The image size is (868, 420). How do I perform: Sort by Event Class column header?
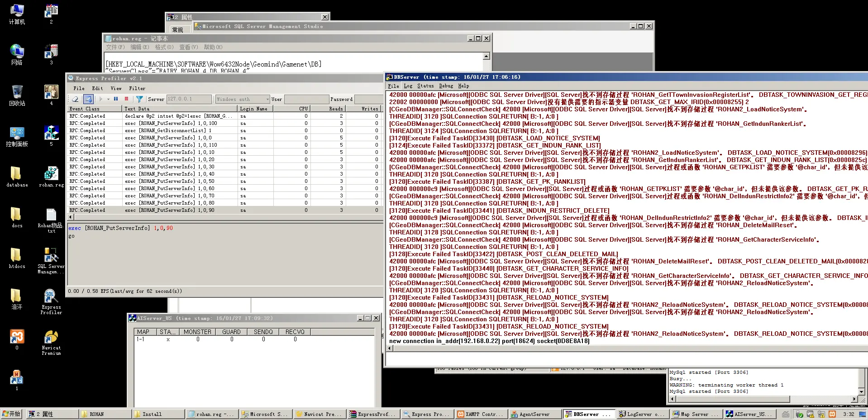[x=95, y=109]
